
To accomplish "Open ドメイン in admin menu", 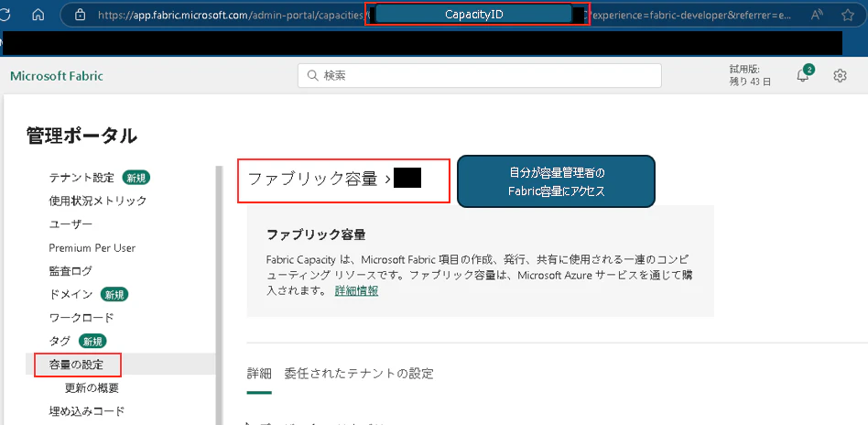I will (71, 294).
